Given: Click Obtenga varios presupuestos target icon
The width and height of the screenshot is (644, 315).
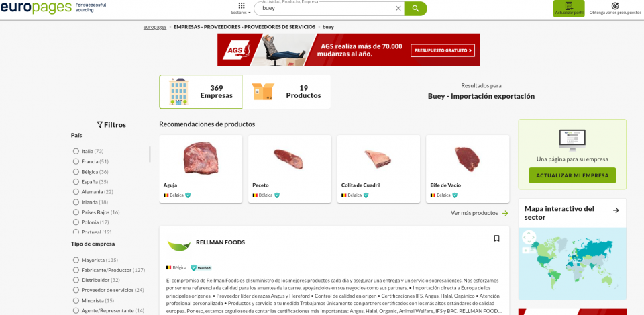Looking at the screenshot, I should click(x=615, y=6).
